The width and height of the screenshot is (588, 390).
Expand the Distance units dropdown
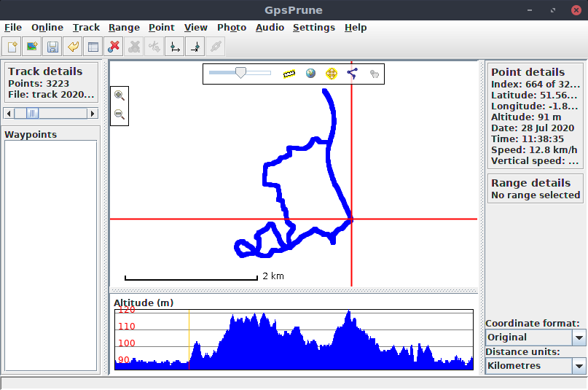click(x=579, y=366)
